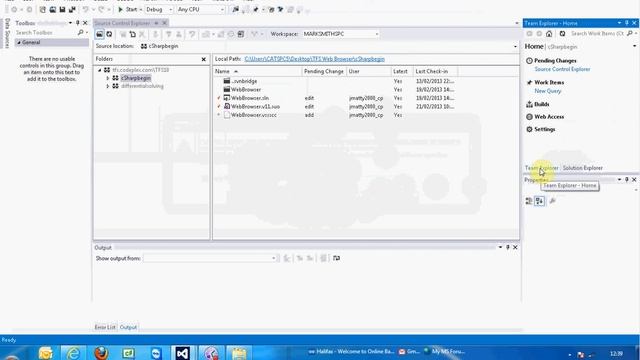Collapse the General group in Toolbox
This screenshot has height=360, width=640.
(x=19, y=42)
